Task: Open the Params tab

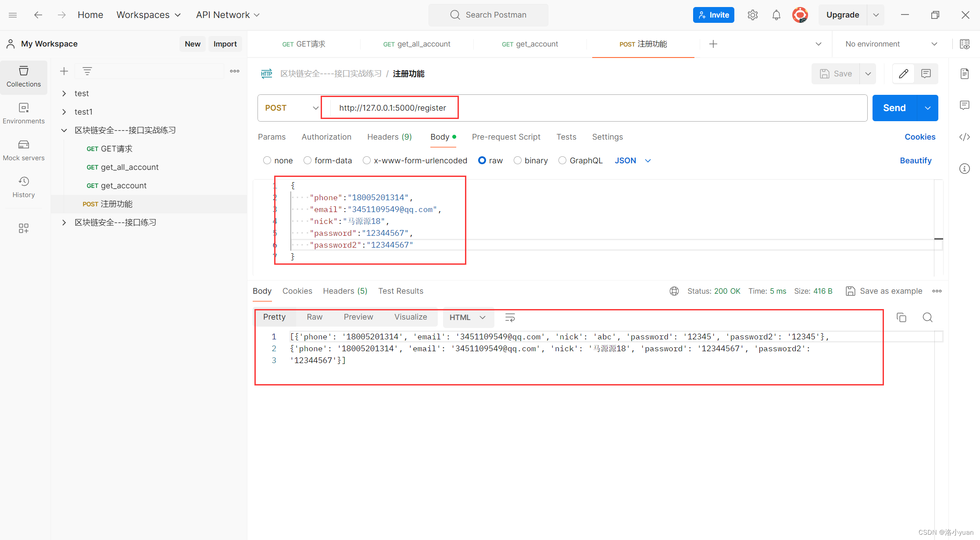Action: click(x=272, y=137)
